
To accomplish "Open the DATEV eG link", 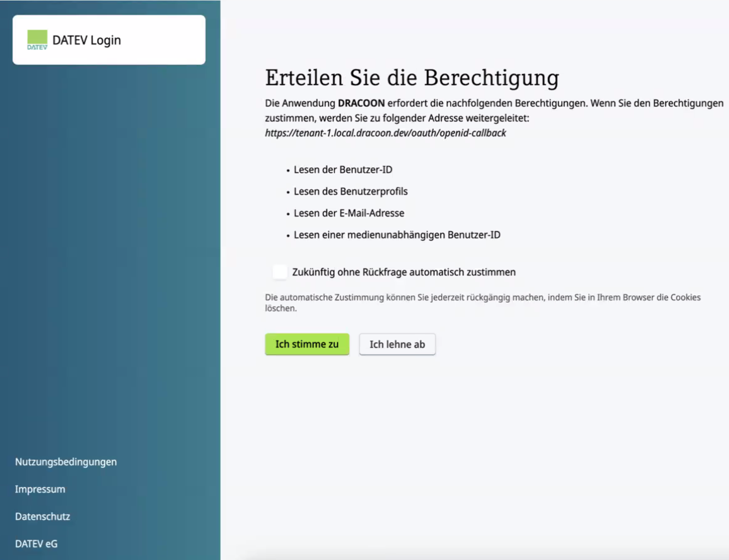I will [x=36, y=544].
